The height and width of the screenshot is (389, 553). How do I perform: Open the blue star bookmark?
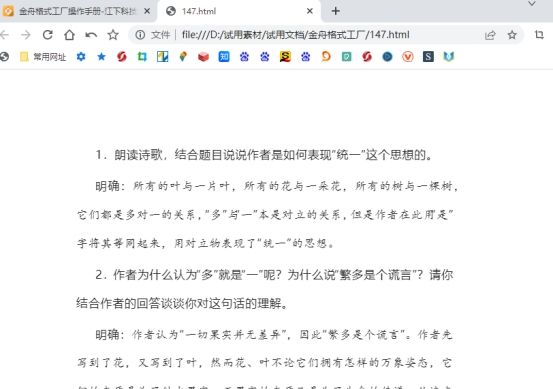(102, 56)
